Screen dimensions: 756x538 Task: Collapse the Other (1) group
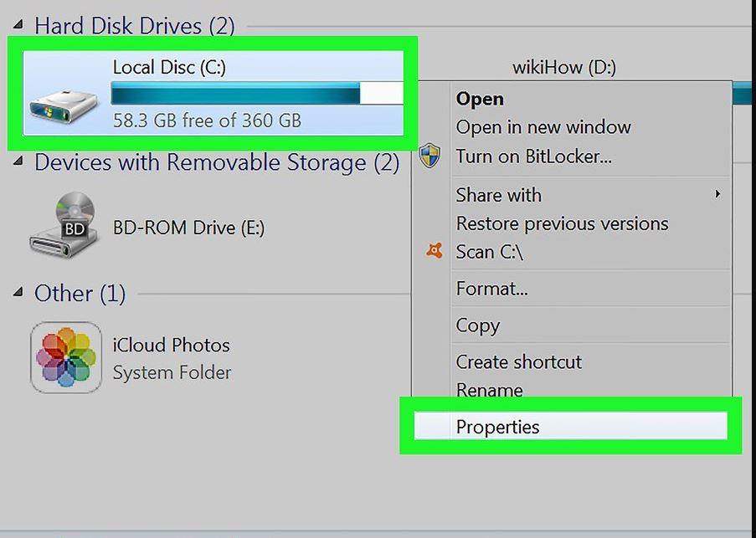(x=18, y=292)
